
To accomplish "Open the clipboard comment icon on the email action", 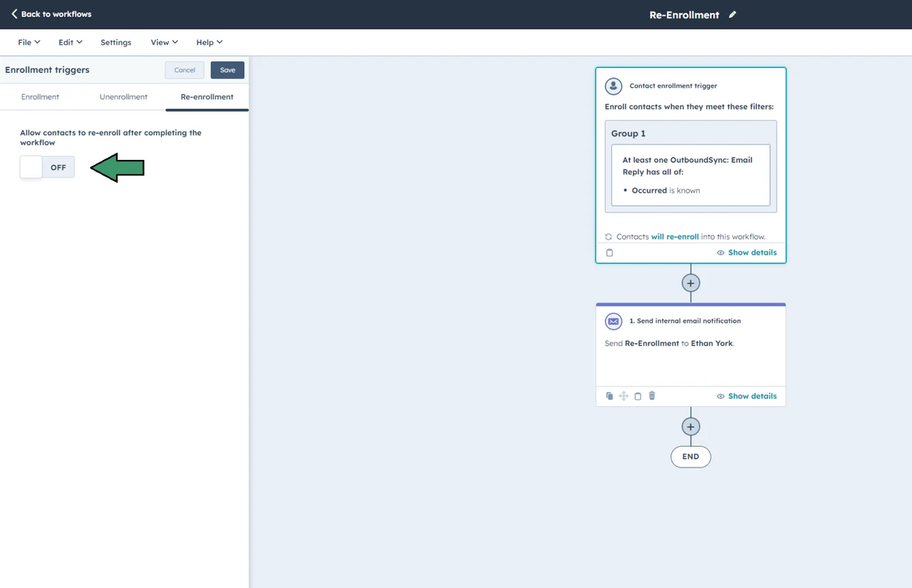I will pos(638,396).
